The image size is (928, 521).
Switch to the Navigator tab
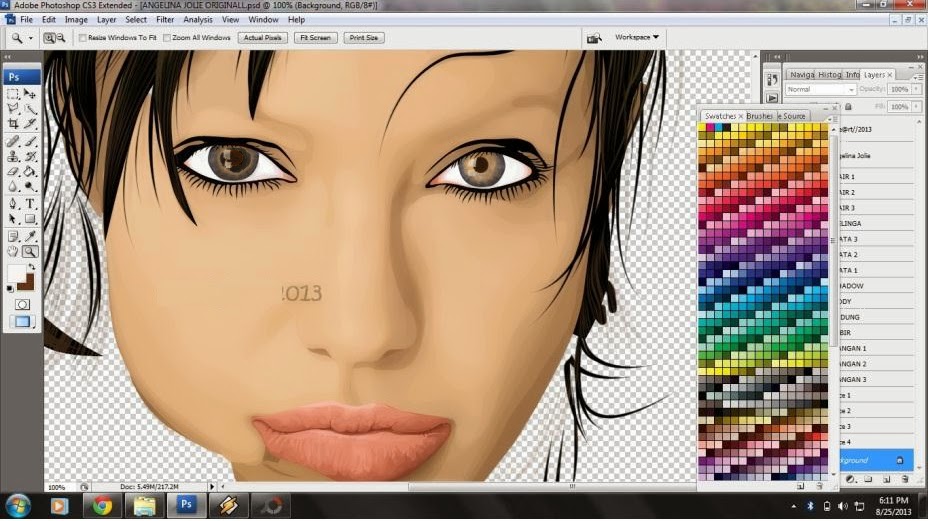pos(802,75)
